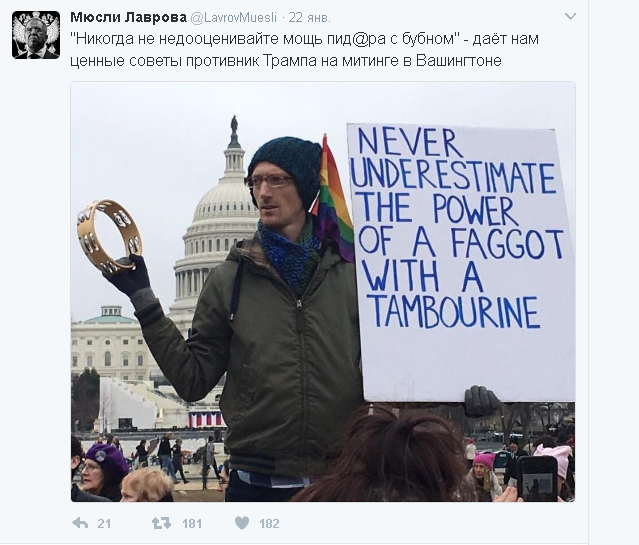View the 182 likes count
Image resolution: width=639 pixels, height=545 pixels.
click(269, 523)
